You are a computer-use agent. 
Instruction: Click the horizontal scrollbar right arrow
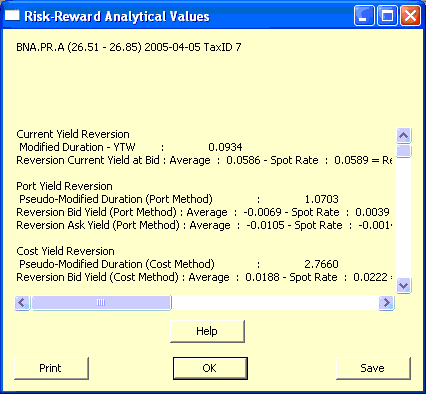(x=387, y=303)
